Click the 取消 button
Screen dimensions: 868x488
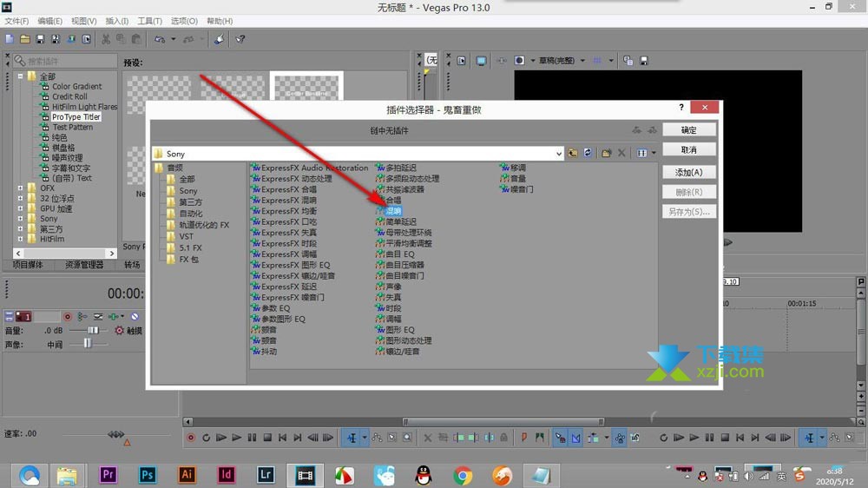tap(688, 150)
